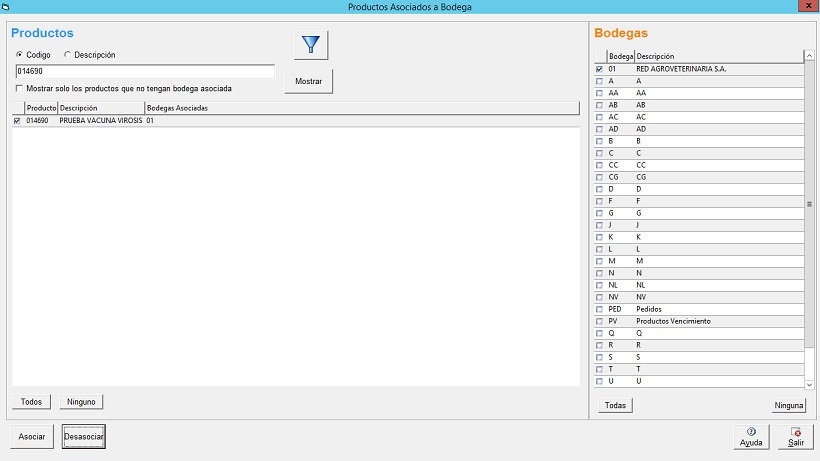Deselect all bodegas with Ninguna button
Screen dimensions: 820x461
point(788,406)
